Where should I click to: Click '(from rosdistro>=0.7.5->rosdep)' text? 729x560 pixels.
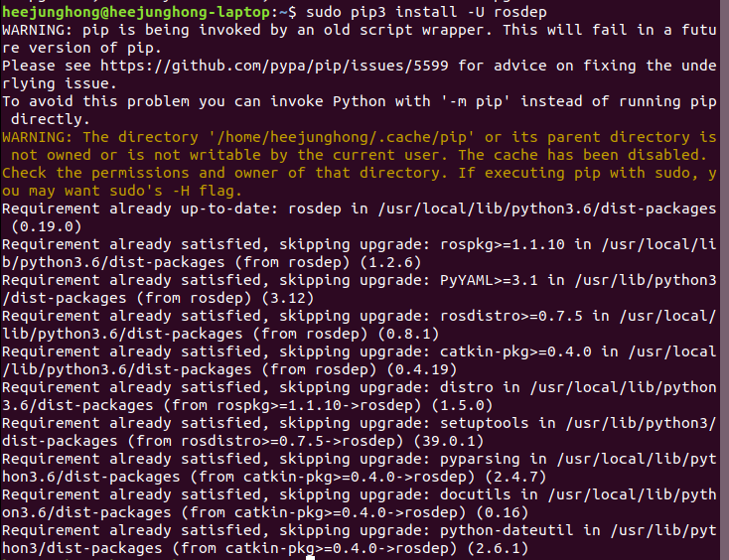click(265, 441)
